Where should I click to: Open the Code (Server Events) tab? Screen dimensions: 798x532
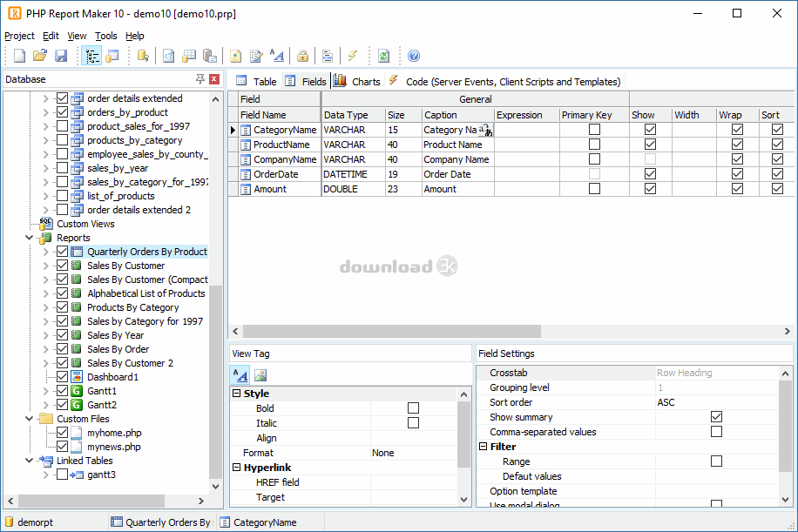pyautogui.click(x=504, y=81)
